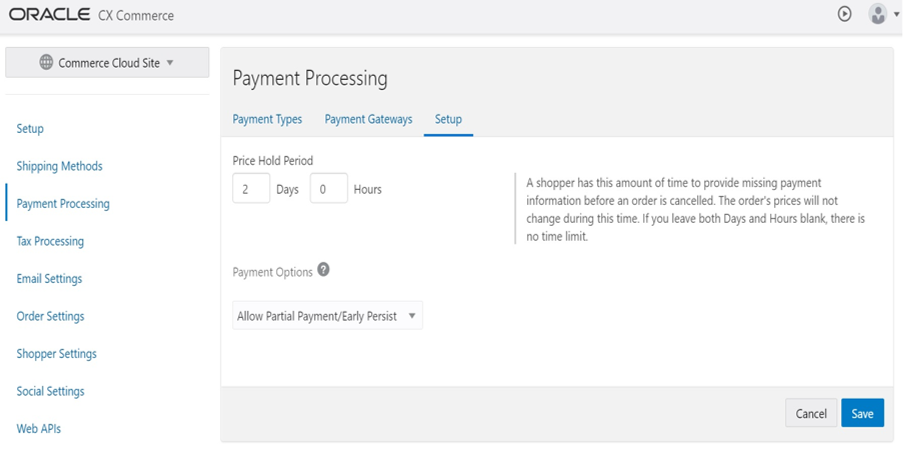The width and height of the screenshot is (915, 473).
Task: Navigate to Order Settings
Action: (50, 316)
